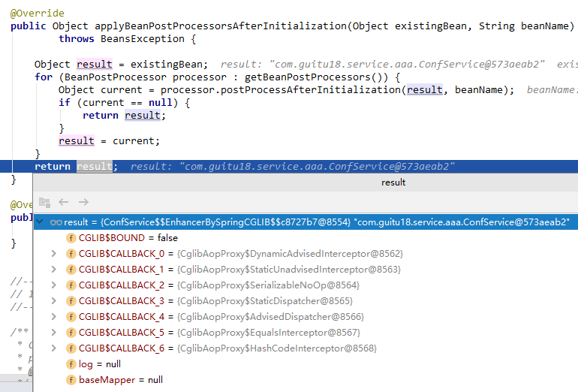The image size is (578, 392).
Task: Select the StaticUnadvisedInterceptor@8563 value
Action: coord(289,270)
